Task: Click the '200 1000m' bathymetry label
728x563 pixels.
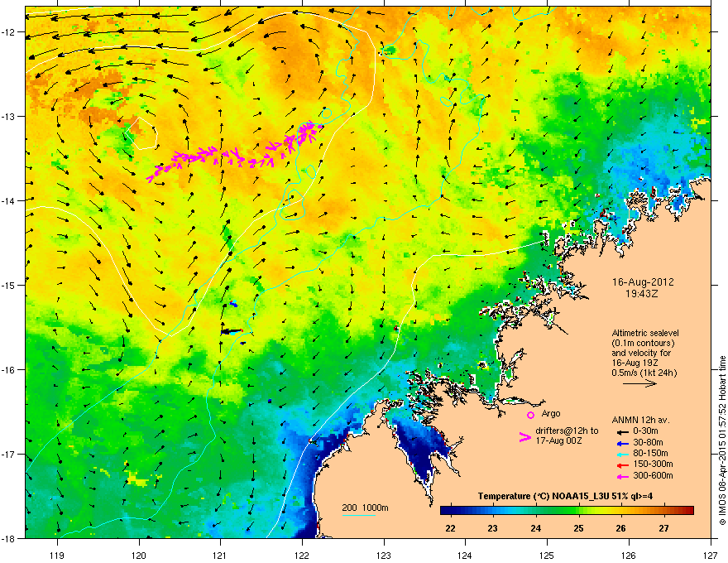Action: click(x=365, y=508)
